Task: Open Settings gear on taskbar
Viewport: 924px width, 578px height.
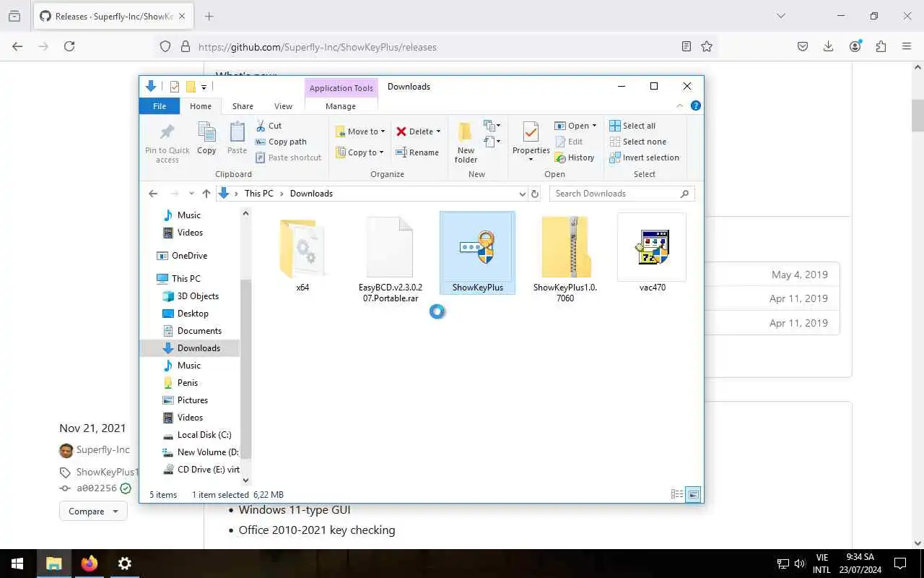Action: click(x=124, y=564)
